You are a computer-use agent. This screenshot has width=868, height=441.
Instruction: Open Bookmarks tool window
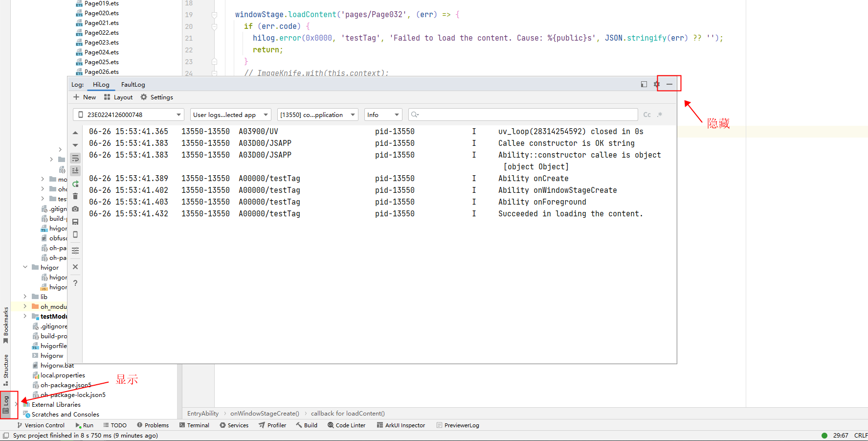coord(6,325)
